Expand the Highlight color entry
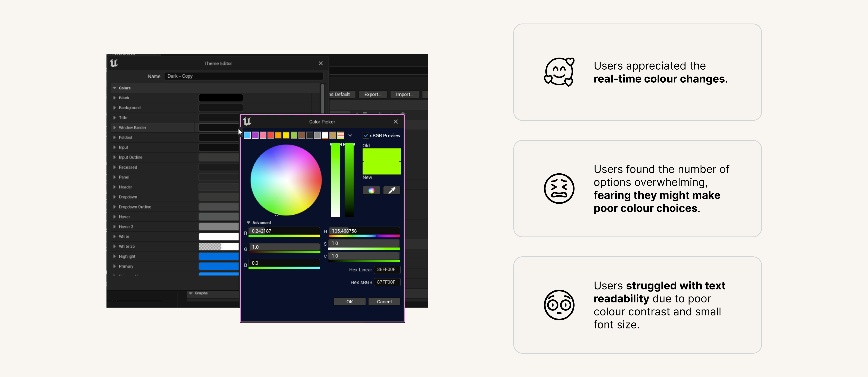This screenshot has height=377, width=868. point(115,256)
